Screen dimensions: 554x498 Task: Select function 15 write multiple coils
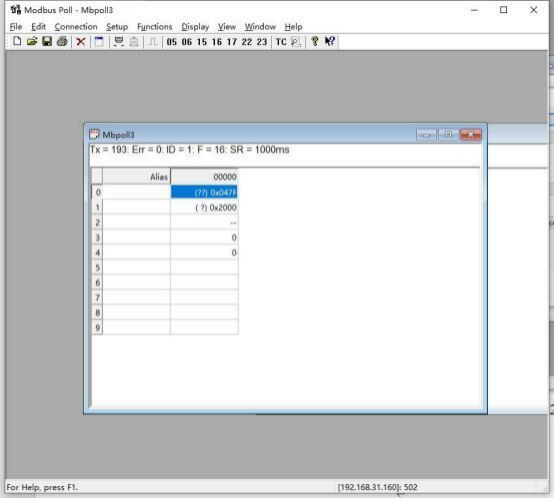(202, 42)
